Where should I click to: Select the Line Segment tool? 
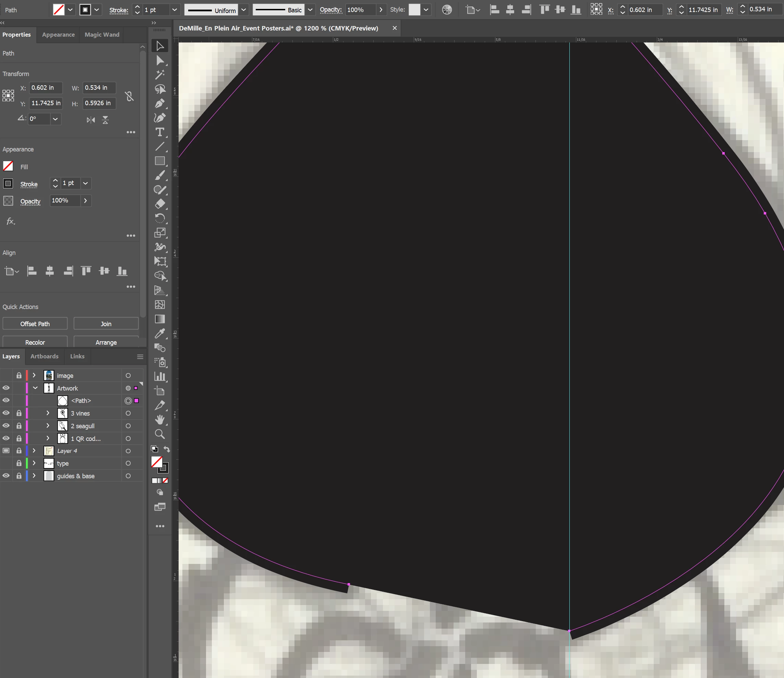click(160, 146)
